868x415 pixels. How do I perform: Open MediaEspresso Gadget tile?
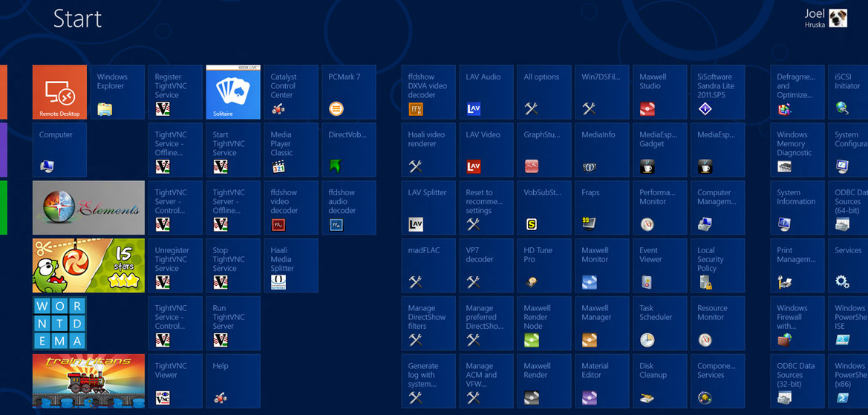[x=660, y=150]
